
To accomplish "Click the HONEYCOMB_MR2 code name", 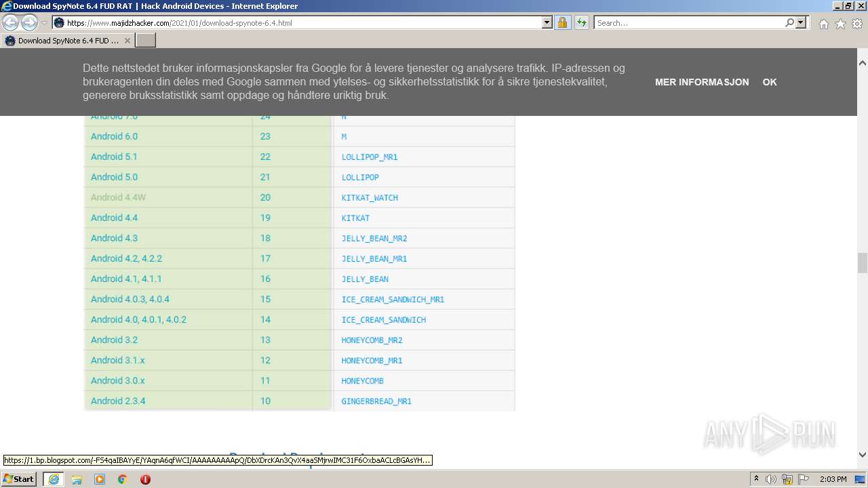I will (x=372, y=340).
